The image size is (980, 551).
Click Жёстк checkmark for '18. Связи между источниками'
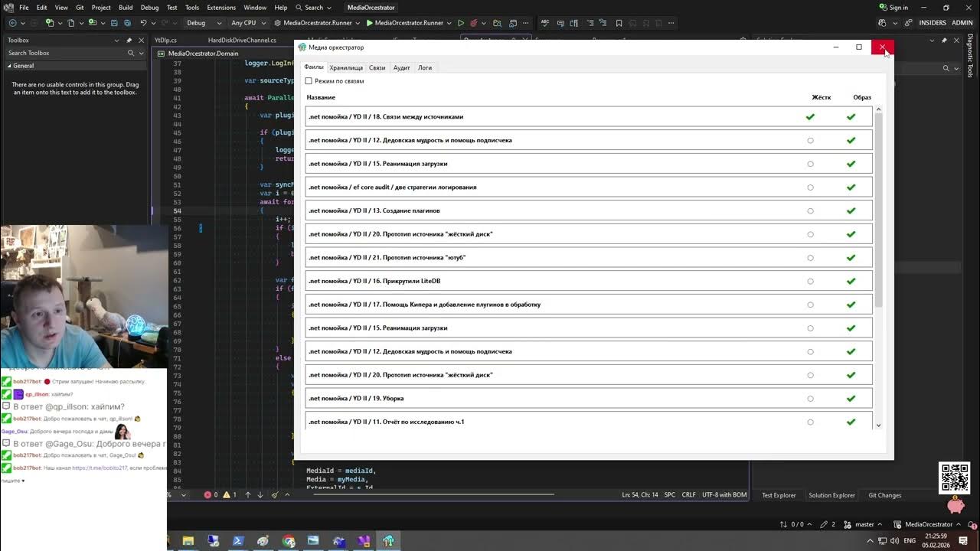point(810,117)
